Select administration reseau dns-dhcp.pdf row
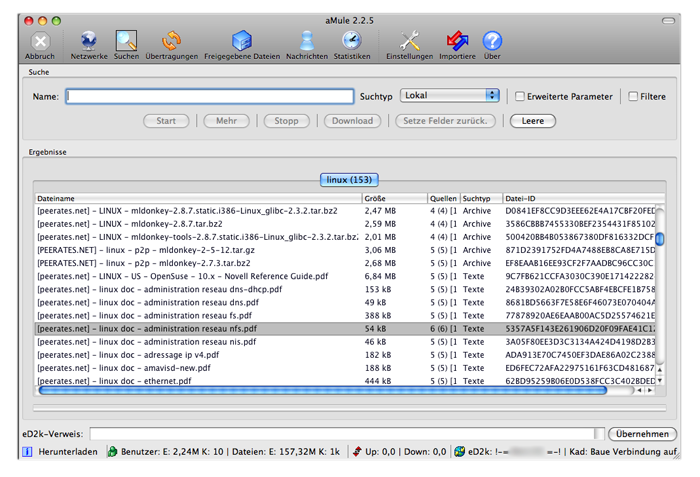Screen dimensions: 700x477 tap(345, 289)
